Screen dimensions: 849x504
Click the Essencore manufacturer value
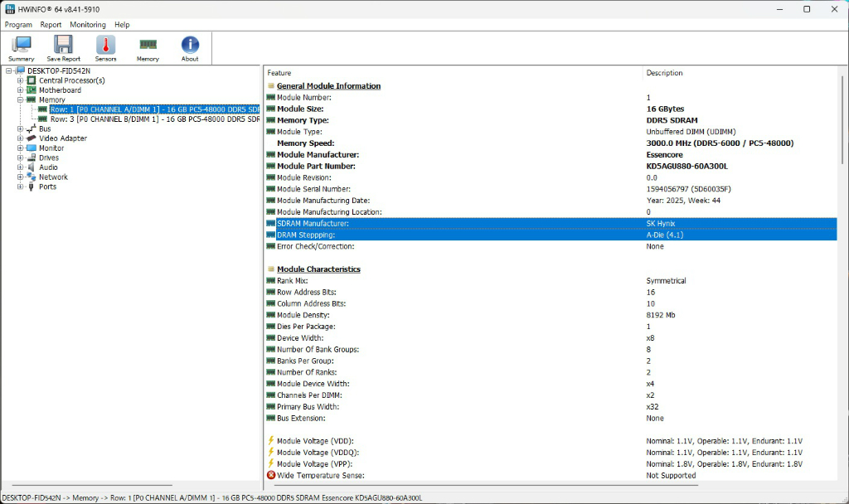coord(664,155)
